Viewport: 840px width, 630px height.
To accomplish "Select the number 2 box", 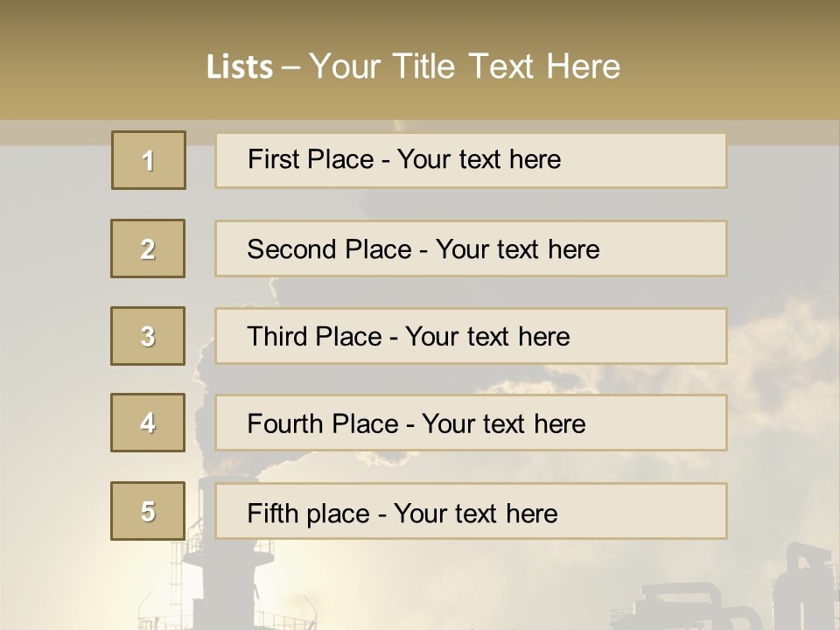I will [148, 248].
